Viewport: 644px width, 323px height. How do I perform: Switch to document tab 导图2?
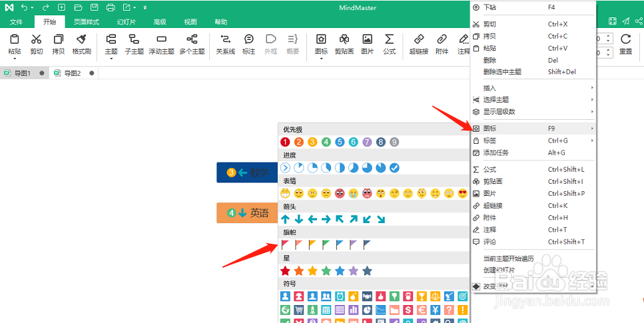coord(73,73)
